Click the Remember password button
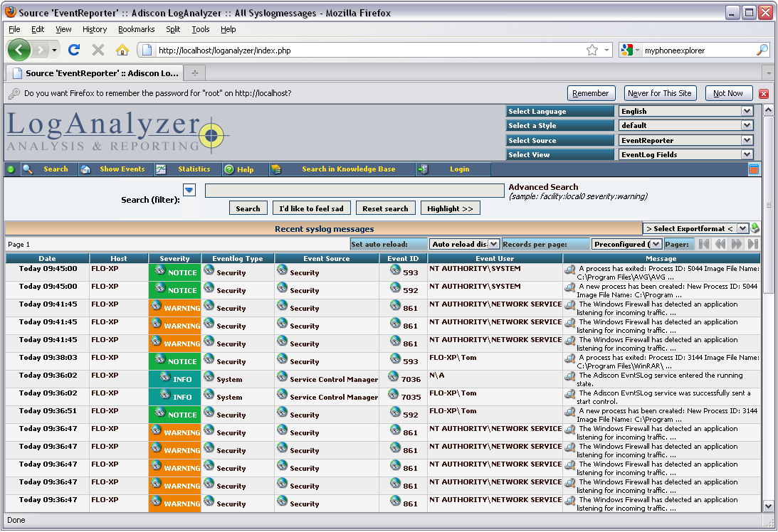 [591, 93]
